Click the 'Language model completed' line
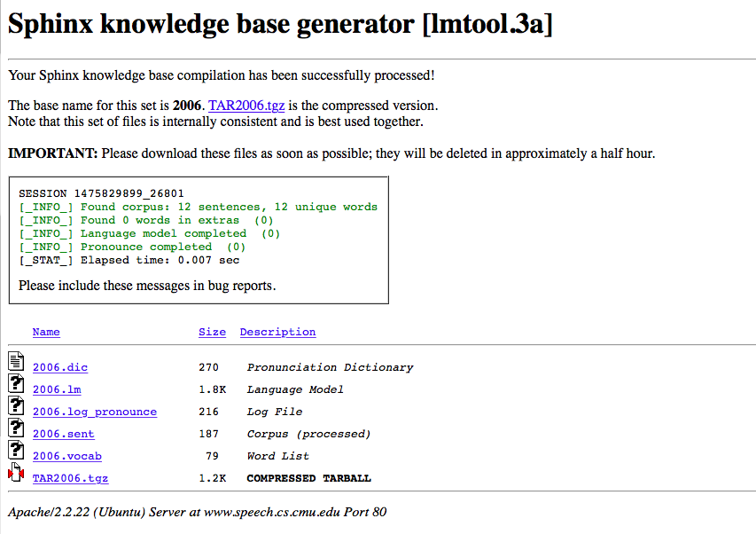756x534 pixels. point(150,234)
